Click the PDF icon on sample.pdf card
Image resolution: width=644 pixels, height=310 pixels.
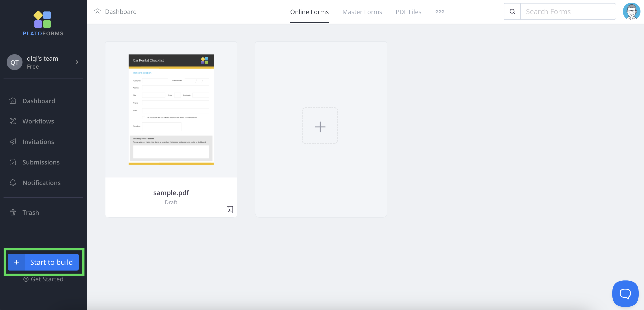tap(230, 209)
